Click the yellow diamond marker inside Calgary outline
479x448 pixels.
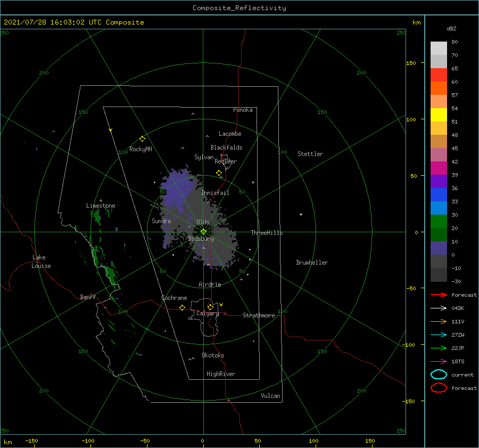[x=210, y=307]
